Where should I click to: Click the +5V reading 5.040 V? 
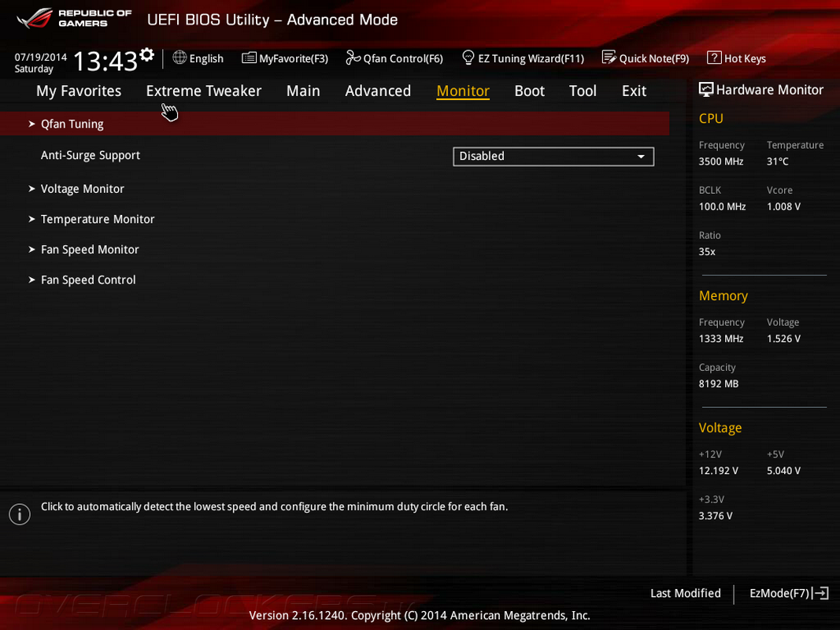[x=784, y=470]
